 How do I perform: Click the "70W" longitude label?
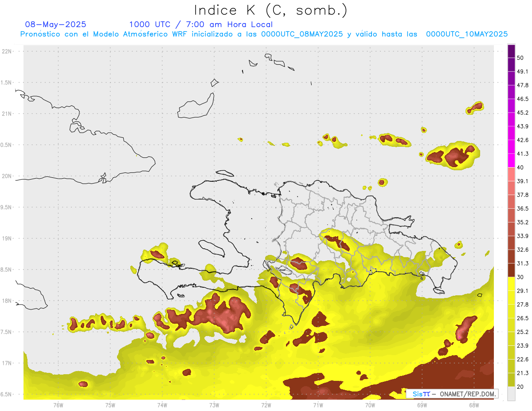click(x=370, y=405)
